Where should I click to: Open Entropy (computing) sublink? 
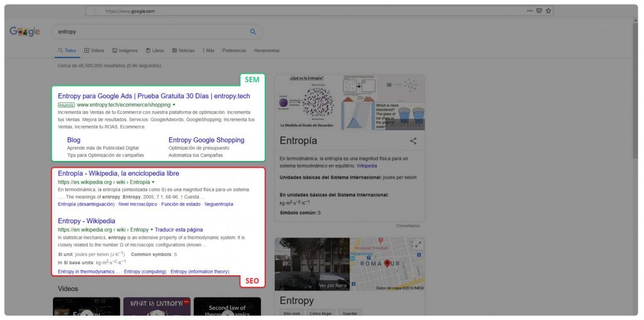pyautogui.click(x=145, y=272)
